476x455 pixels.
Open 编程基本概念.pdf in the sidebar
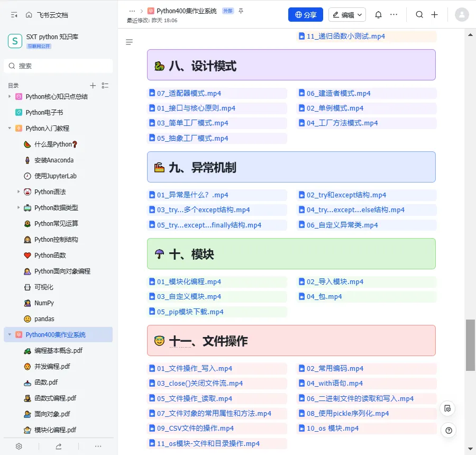(59, 351)
